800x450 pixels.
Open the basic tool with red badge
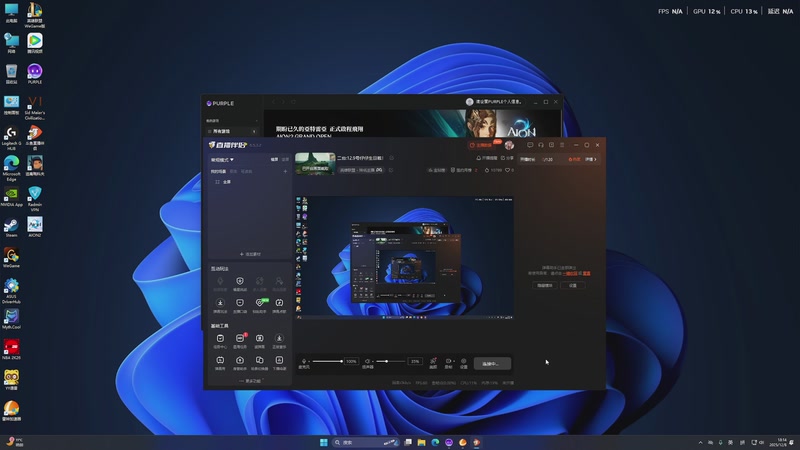tap(240, 341)
